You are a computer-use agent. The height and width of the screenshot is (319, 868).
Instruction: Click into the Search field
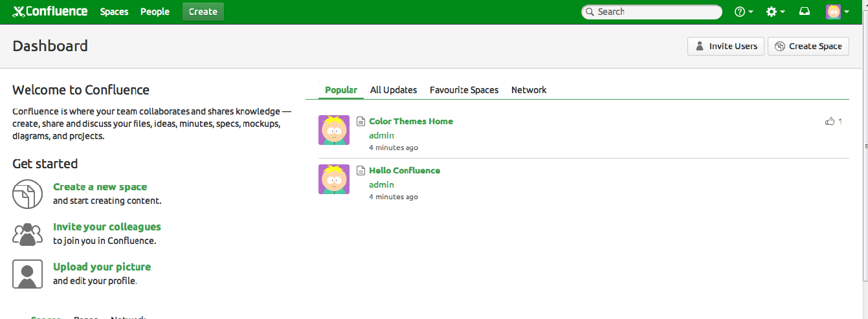pyautogui.click(x=652, y=12)
